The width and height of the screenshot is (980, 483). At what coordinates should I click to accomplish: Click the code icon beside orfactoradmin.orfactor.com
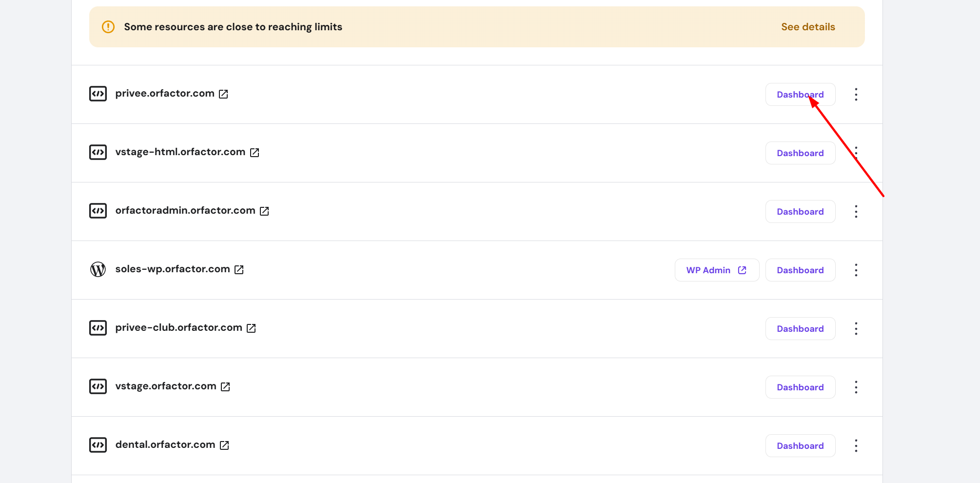point(98,211)
